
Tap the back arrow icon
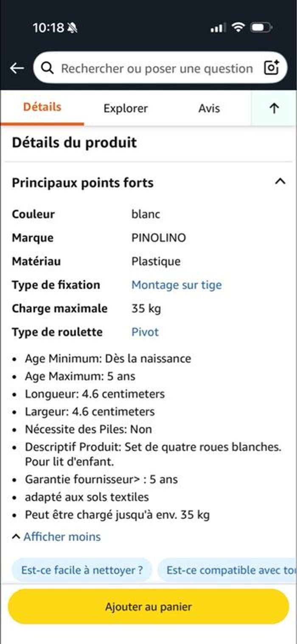click(17, 68)
